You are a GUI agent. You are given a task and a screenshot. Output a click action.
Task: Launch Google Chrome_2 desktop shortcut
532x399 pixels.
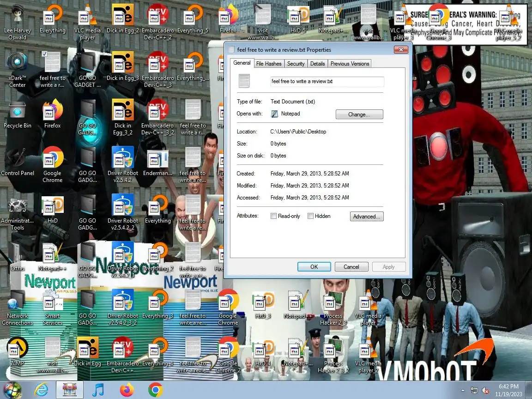coord(228,355)
